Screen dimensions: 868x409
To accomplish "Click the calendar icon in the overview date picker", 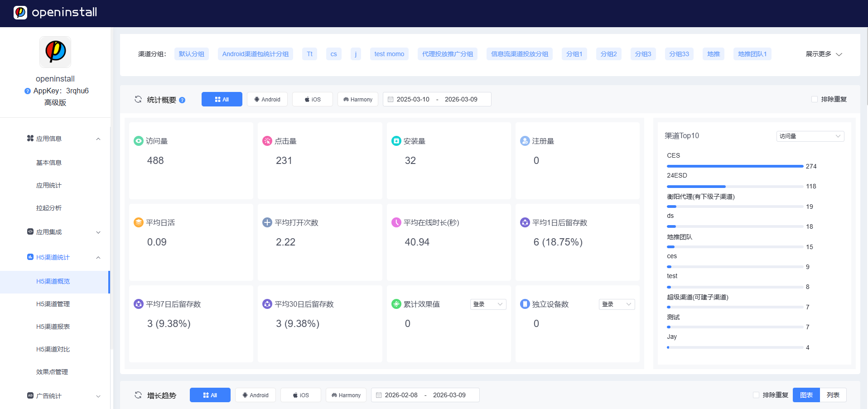I will tap(391, 99).
